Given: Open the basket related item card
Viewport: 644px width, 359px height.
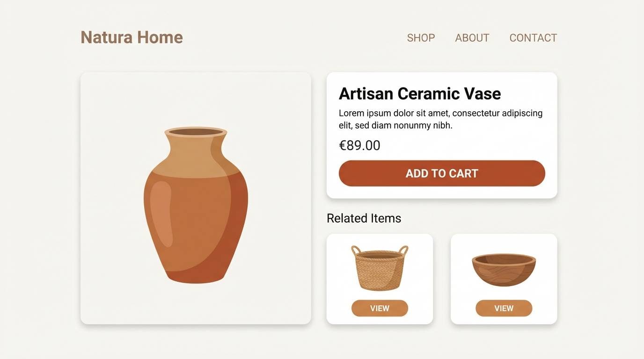Looking at the screenshot, I should pyautogui.click(x=379, y=278).
